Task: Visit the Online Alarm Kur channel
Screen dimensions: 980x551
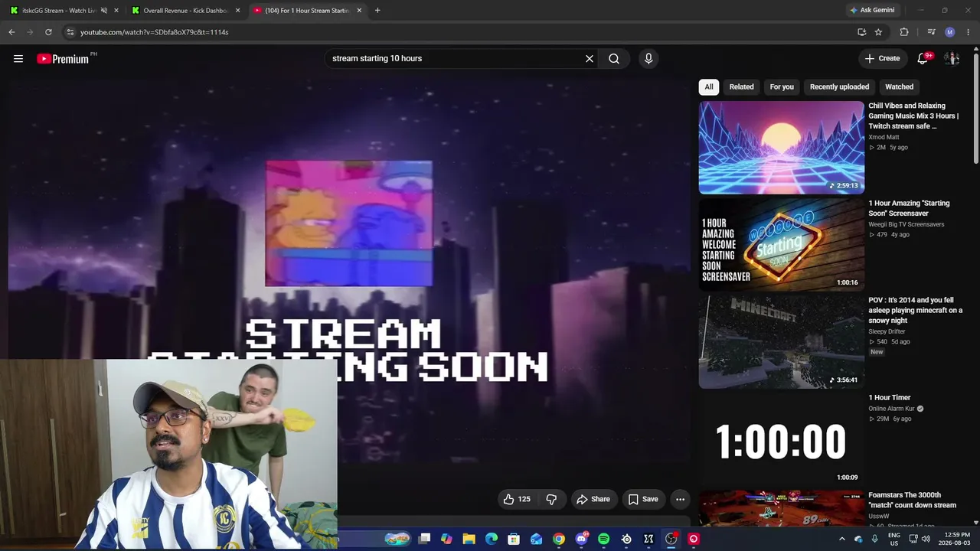Action: click(890, 409)
